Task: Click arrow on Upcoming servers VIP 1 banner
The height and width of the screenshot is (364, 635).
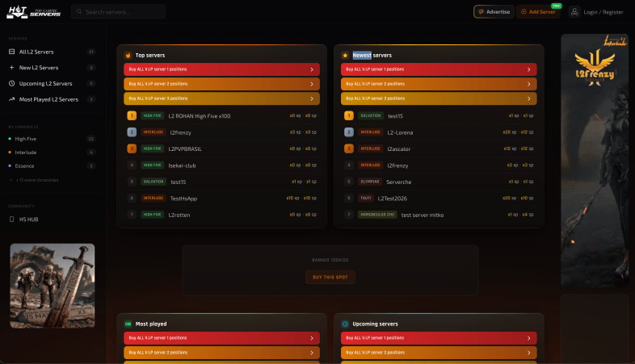Action: [x=528, y=338]
